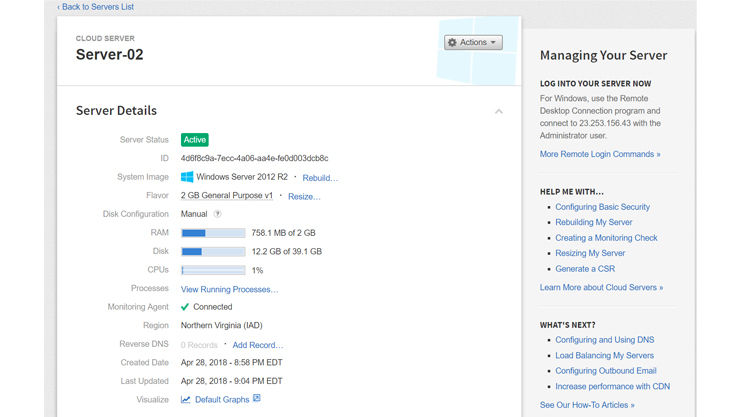Open See Our How-To Articles link
Image resolution: width=740 pixels, height=417 pixels.
pyautogui.click(x=587, y=405)
